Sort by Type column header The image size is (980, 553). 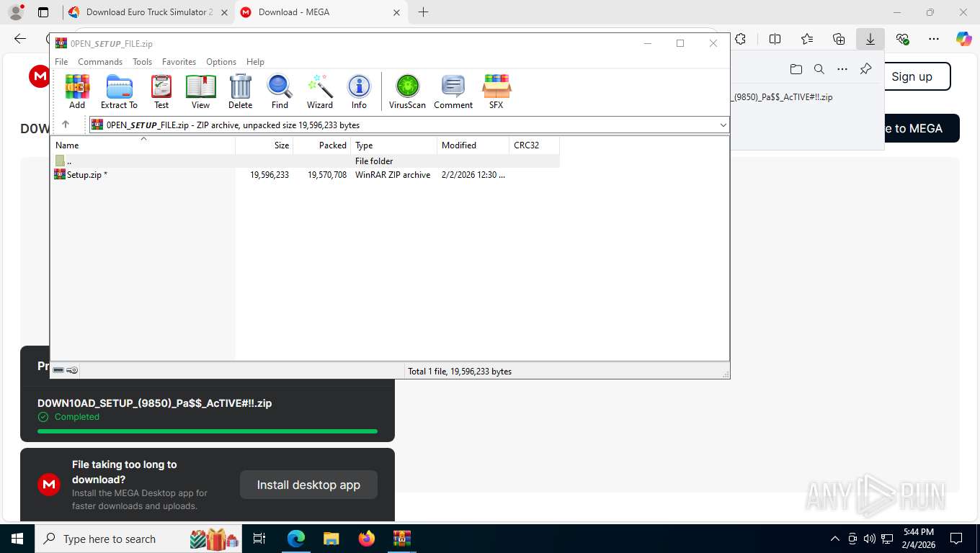[393, 145]
